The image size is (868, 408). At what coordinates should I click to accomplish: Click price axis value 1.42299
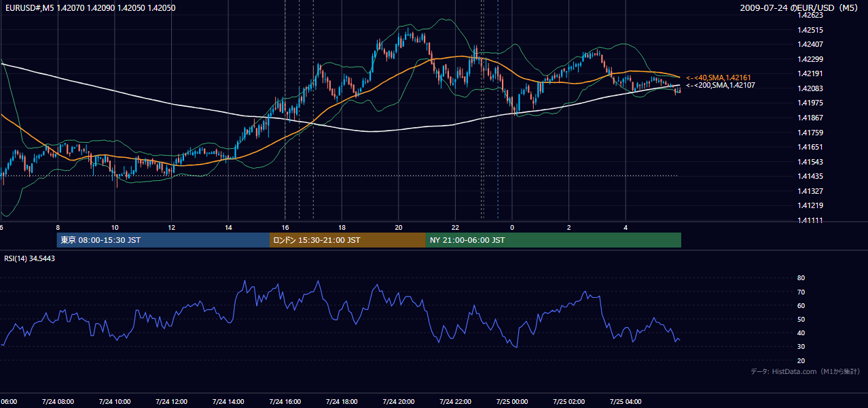click(810, 59)
